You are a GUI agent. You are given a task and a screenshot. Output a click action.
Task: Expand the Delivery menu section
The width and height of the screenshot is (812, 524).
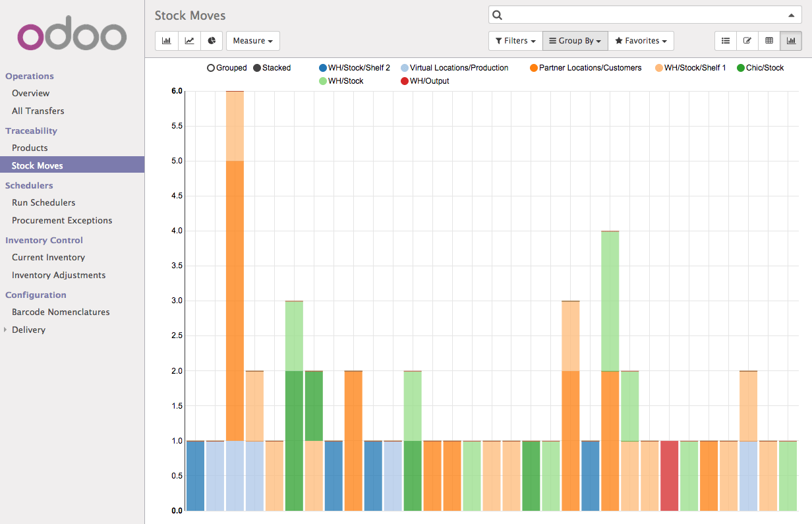click(28, 330)
